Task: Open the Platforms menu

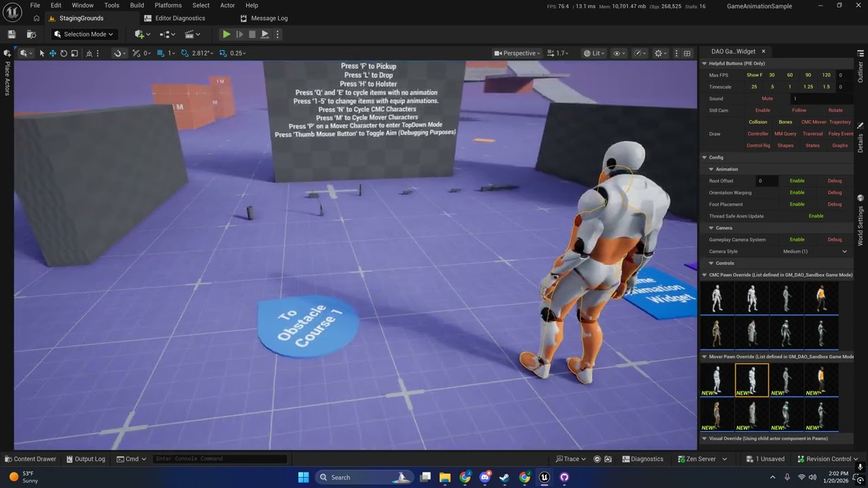Action: [x=168, y=5]
